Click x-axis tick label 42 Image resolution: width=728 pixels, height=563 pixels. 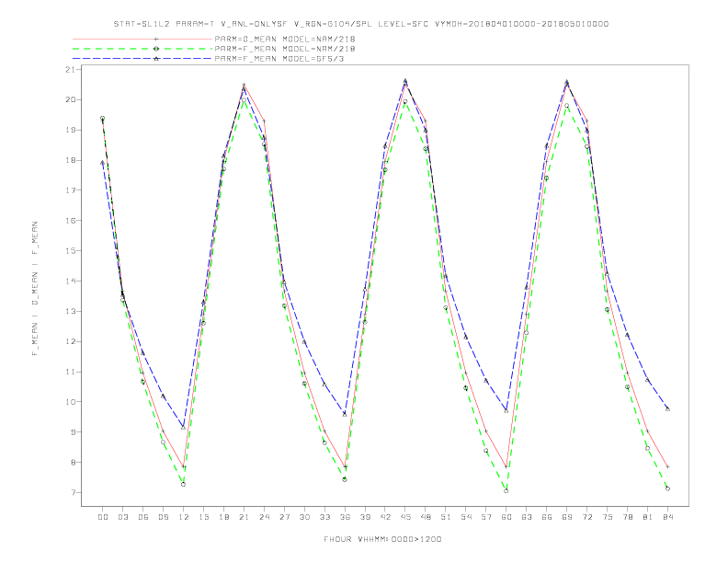(x=385, y=517)
